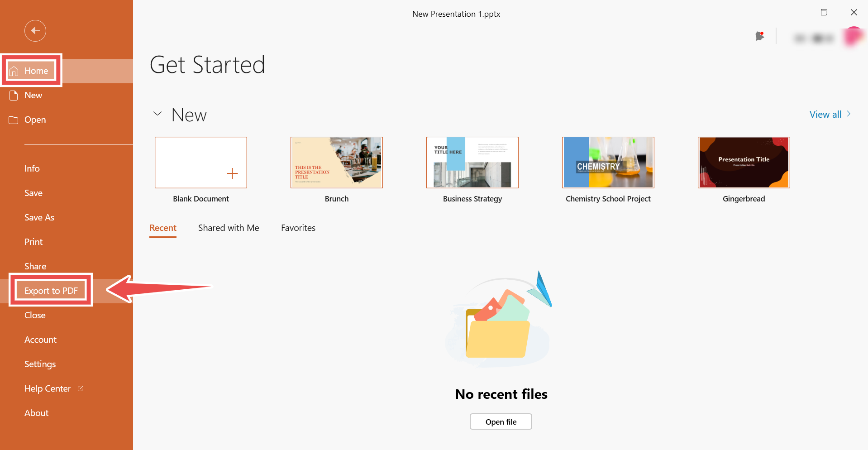Image resolution: width=868 pixels, height=450 pixels.
Task: Click the New document icon in sidebar
Action: point(13,95)
